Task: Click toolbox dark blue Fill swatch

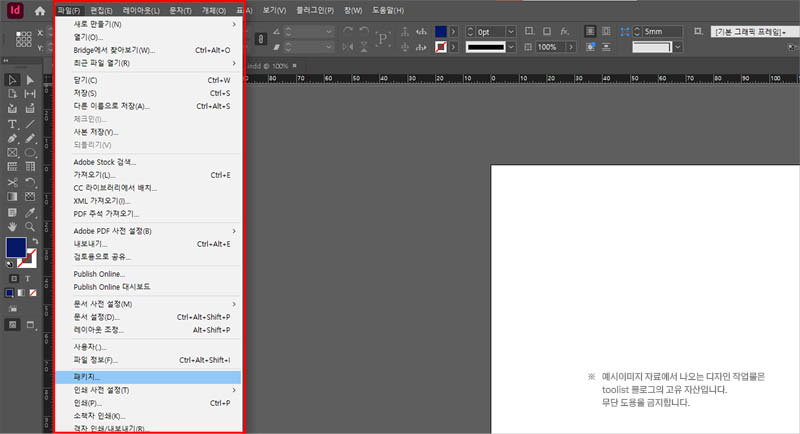Action: (16, 247)
